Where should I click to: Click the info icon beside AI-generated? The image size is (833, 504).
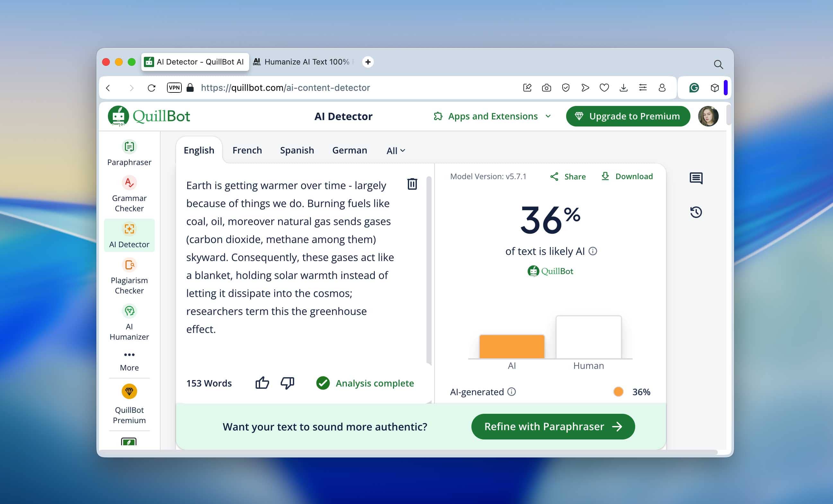point(512,391)
